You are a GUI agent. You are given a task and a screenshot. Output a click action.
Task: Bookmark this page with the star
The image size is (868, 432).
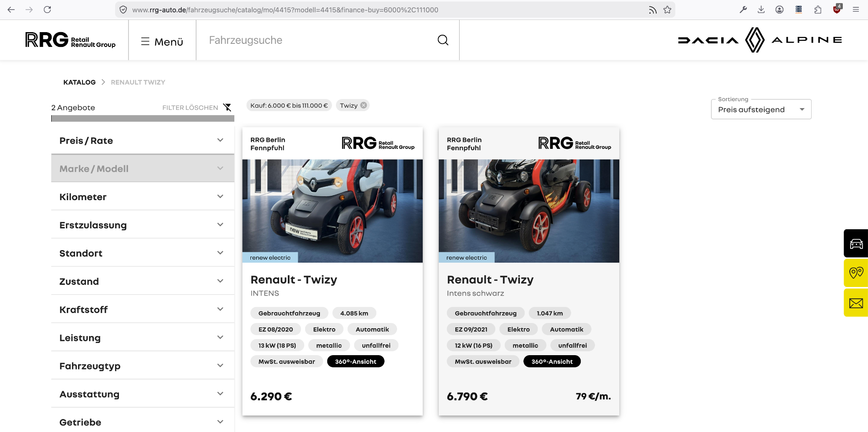pyautogui.click(x=667, y=10)
